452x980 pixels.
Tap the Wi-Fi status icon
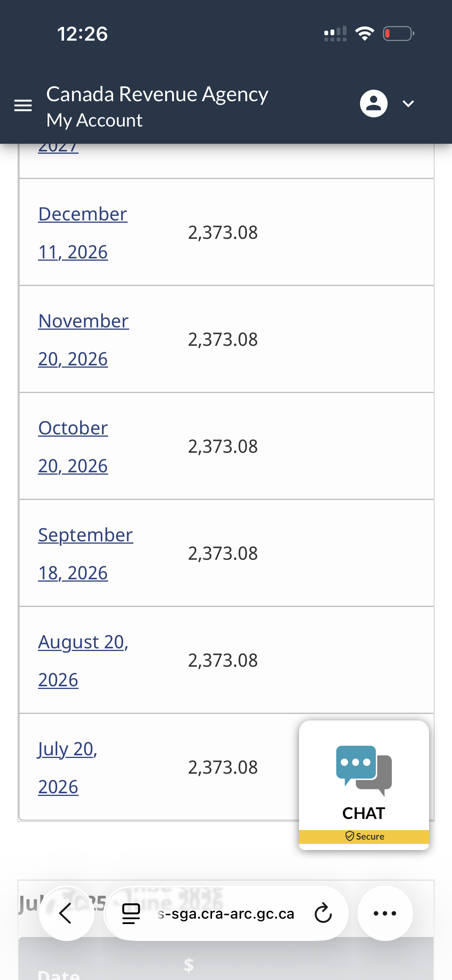coord(365,34)
